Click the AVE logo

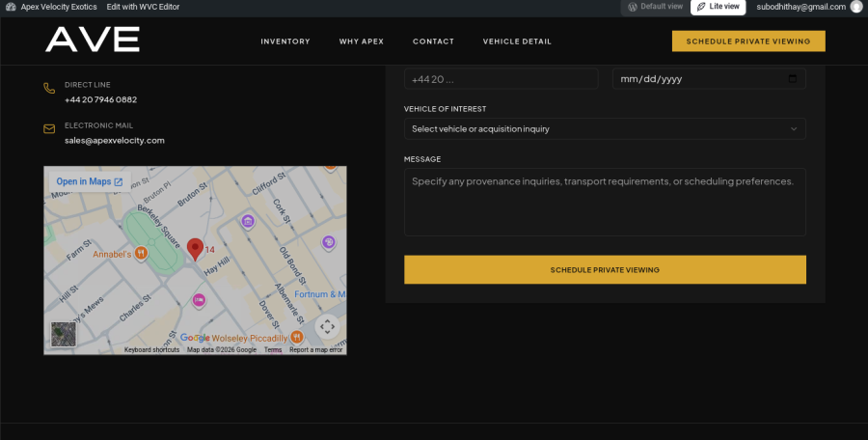92,40
